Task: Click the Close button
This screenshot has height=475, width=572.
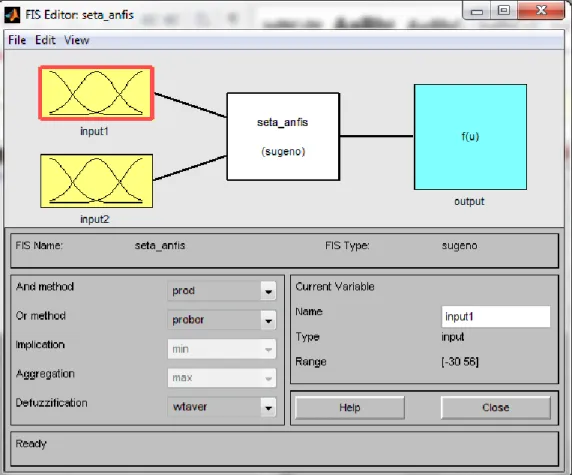Action: tap(496, 408)
